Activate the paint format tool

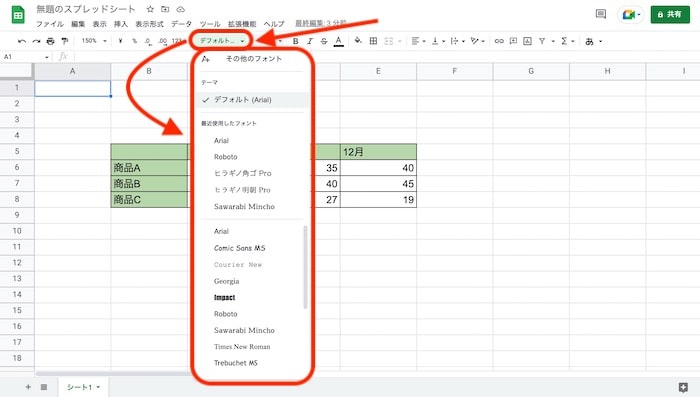click(65, 41)
